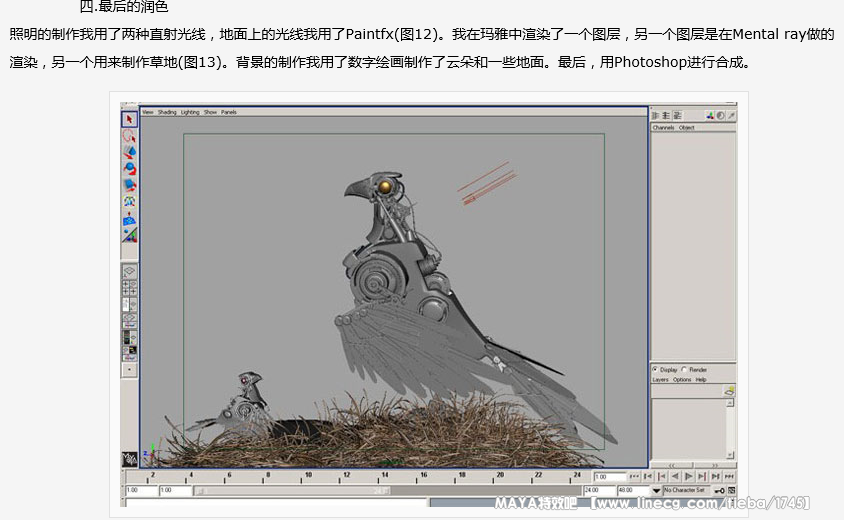The image size is (844, 520).
Task: Click third channel box display icon
Action: [x=678, y=116]
